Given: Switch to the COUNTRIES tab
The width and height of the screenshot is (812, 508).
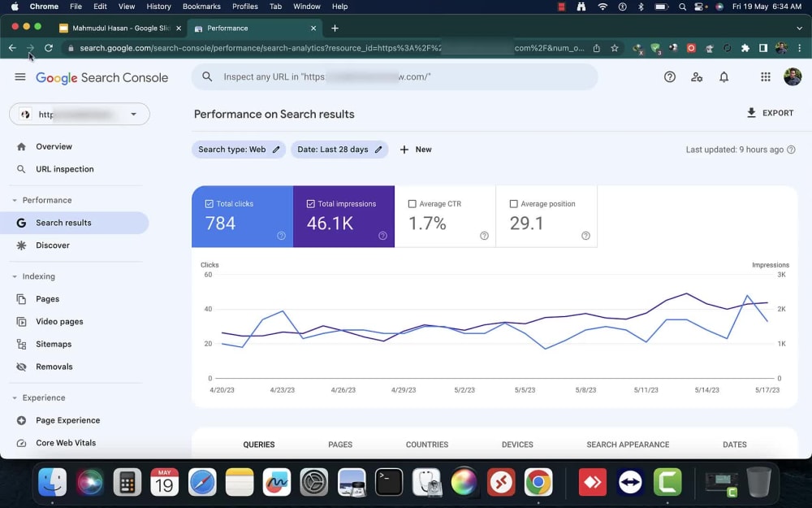Looking at the screenshot, I should pyautogui.click(x=427, y=445).
